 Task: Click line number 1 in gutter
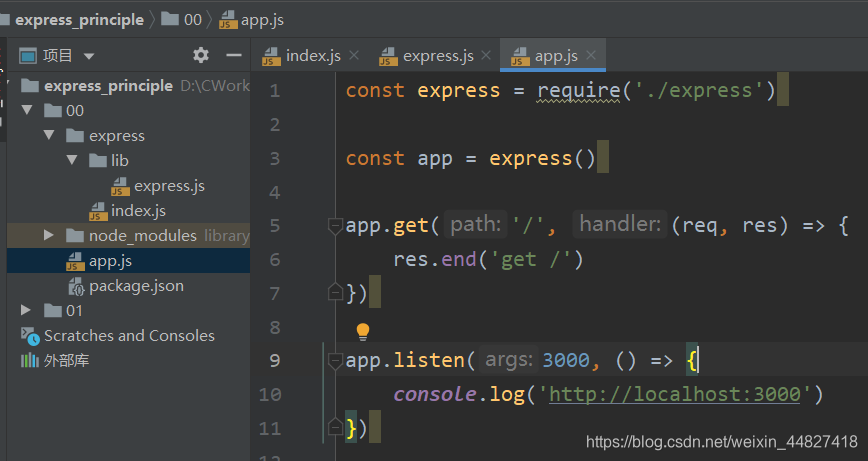pos(275,90)
